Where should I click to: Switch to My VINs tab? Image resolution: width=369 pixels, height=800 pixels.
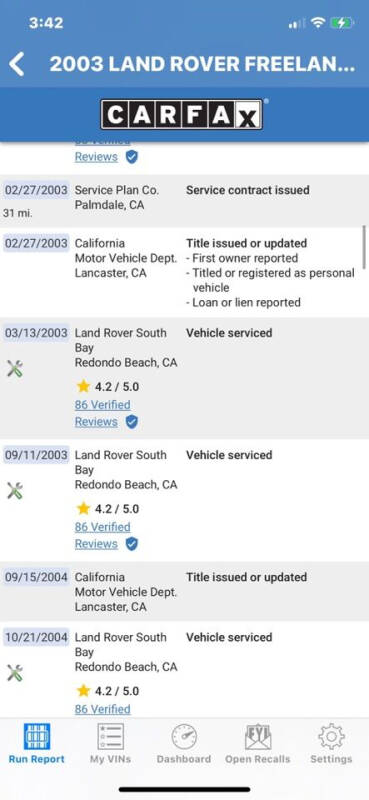(x=110, y=743)
